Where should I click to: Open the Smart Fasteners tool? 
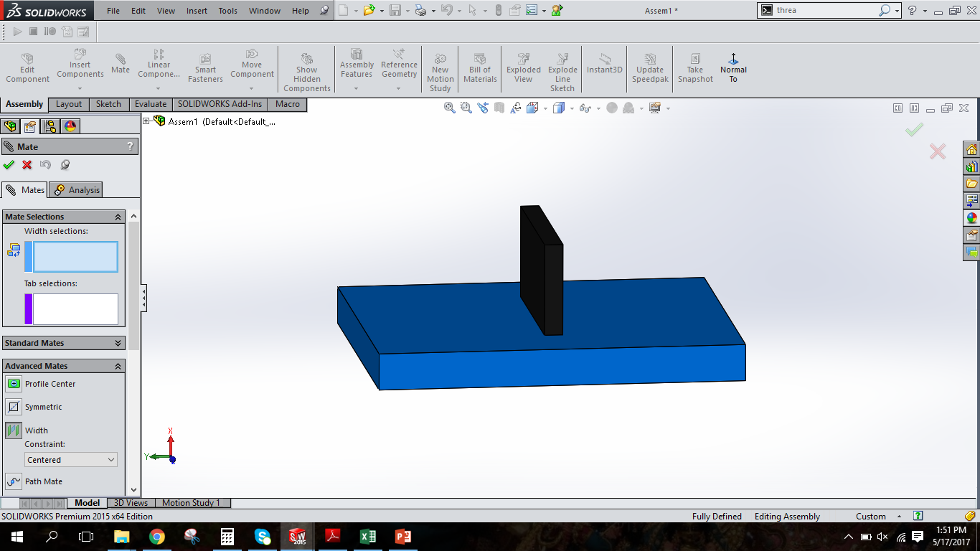[205, 68]
